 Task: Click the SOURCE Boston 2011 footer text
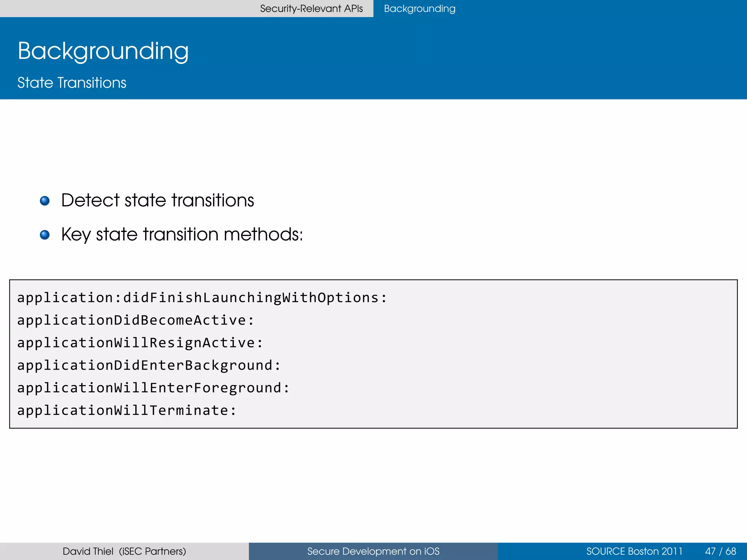(634, 551)
